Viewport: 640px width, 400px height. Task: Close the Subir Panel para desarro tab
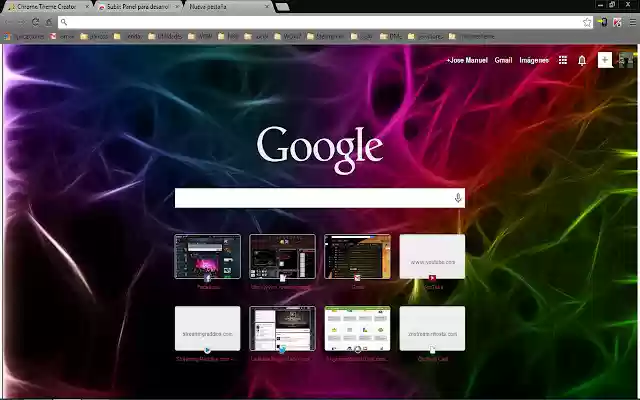[177, 7]
